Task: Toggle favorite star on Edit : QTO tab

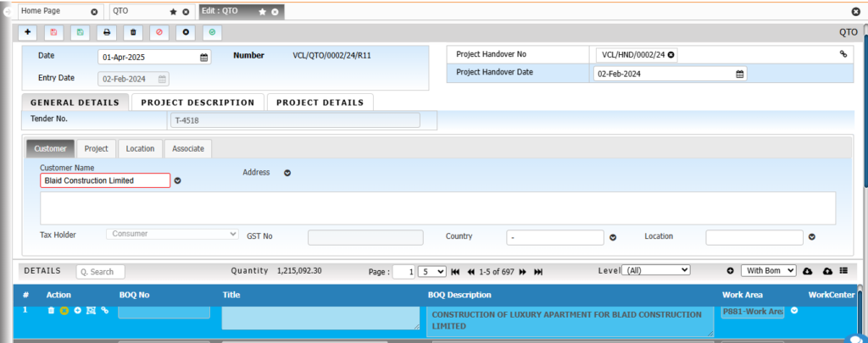Action: [262, 12]
